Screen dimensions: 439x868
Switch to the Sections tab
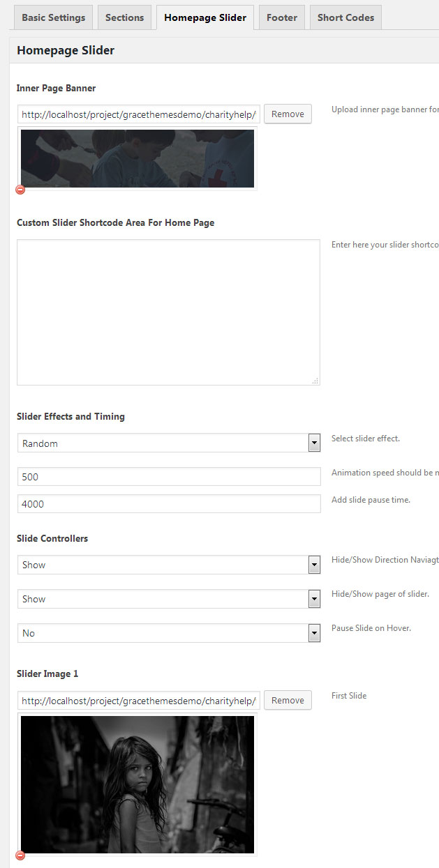tap(124, 17)
